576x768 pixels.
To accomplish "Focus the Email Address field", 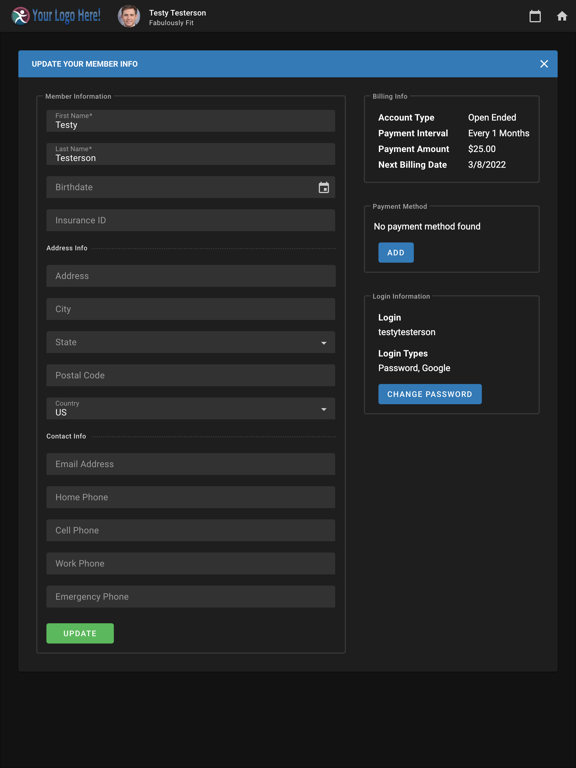I will (191, 464).
